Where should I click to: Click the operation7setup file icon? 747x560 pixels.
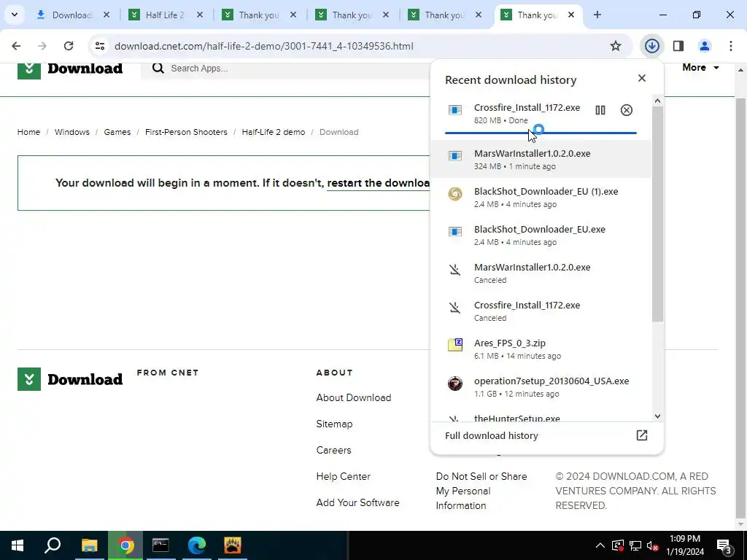click(455, 383)
